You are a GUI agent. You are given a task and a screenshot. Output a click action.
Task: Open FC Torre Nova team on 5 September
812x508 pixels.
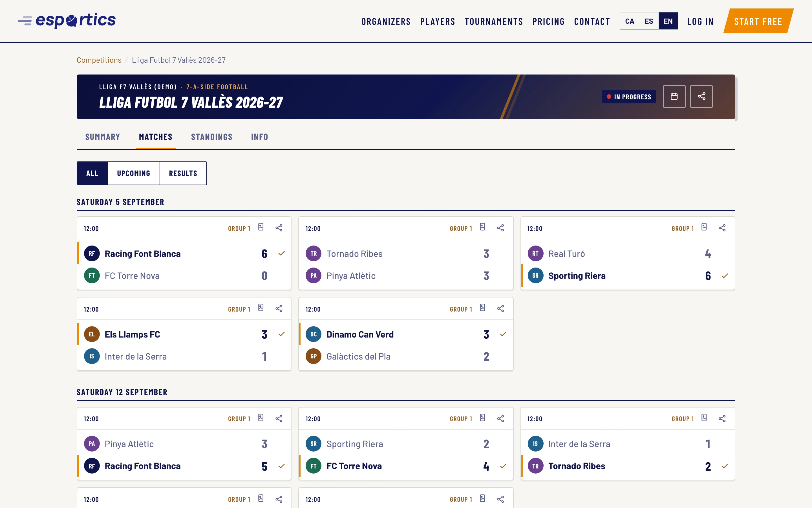[184, 276]
